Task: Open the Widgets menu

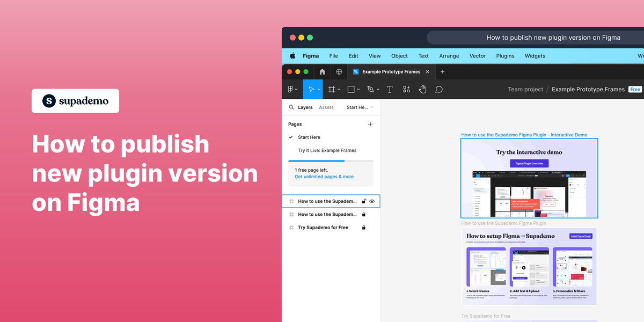Action: (x=535, y=56)
